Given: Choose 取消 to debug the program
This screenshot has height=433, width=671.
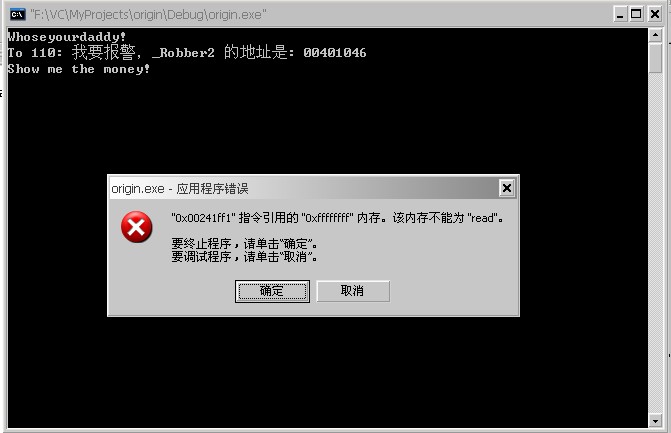Looking at the screenshot, I should (353, 291).
